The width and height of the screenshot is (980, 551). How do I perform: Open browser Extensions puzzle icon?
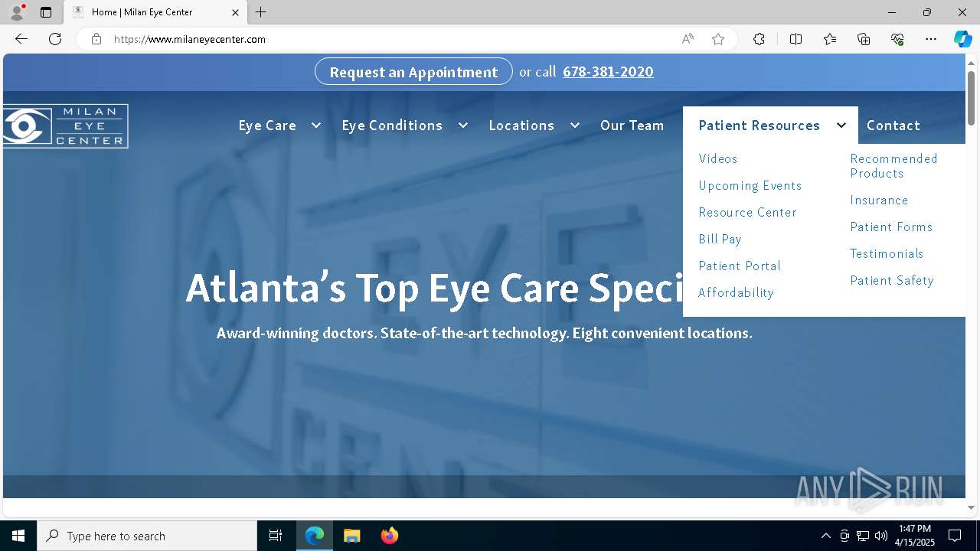[x=759, y=39]
